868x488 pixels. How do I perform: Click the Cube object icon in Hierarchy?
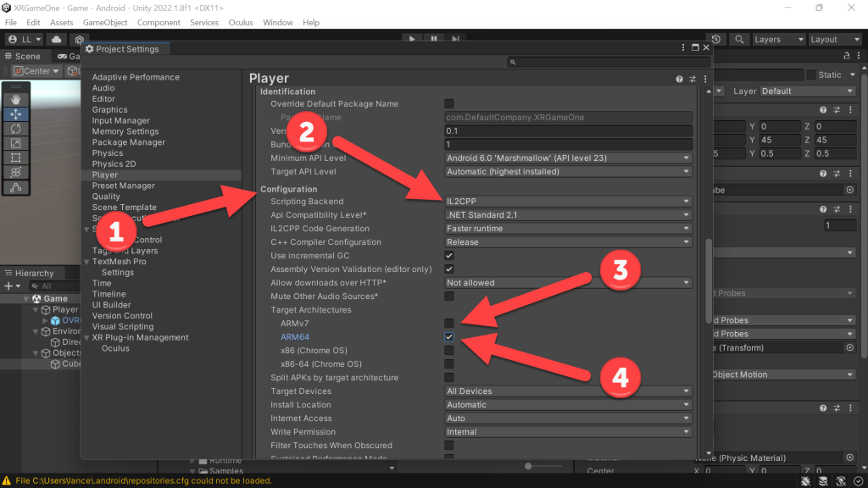click(55, 364)
